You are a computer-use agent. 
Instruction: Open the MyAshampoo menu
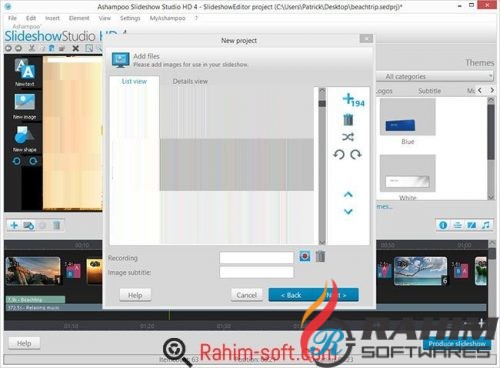point(167,18)
